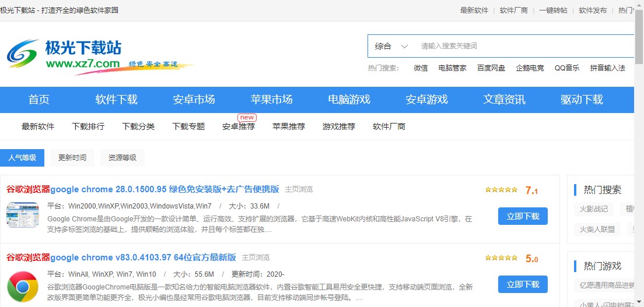
Task: Click 主页浏览 tag beside chrome 28 title
Action: click(299, 189)
